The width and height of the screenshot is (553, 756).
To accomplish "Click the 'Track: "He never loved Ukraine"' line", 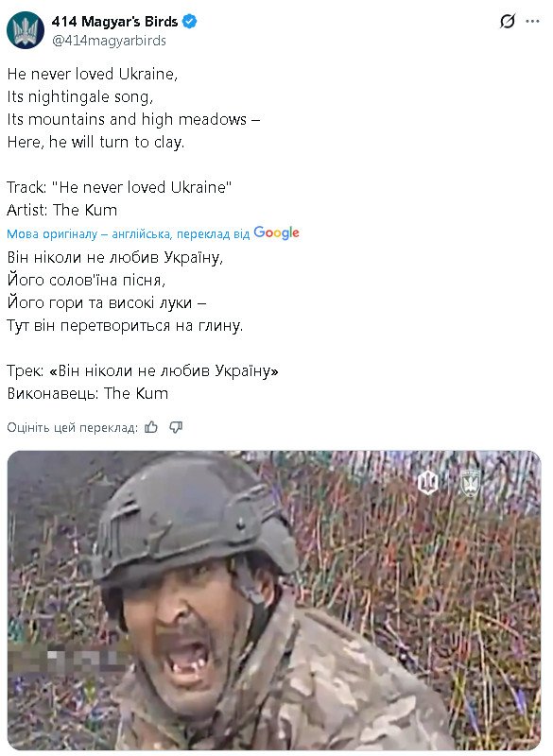I will click(119, 187).
